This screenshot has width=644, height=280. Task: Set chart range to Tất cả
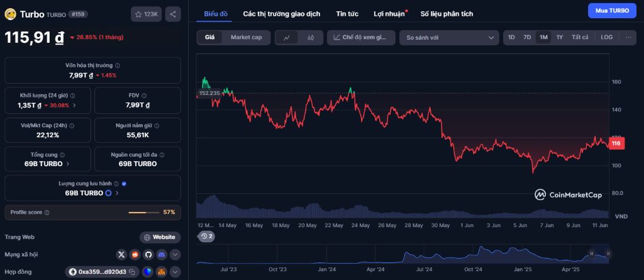[x=580, y=37]
